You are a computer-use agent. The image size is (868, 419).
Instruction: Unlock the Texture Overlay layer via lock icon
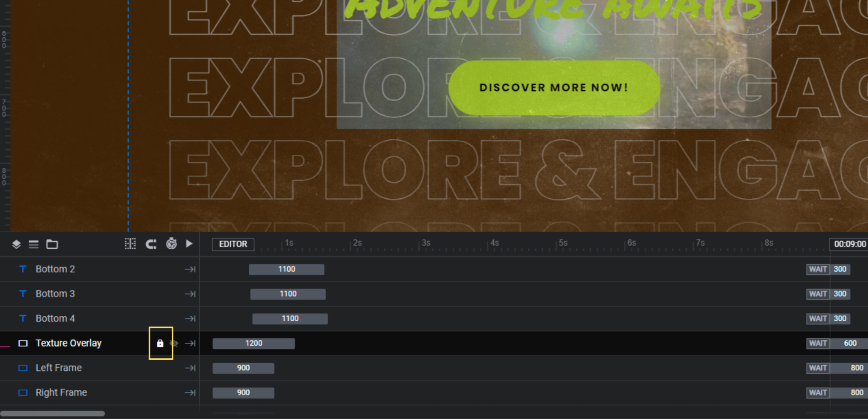160,343
